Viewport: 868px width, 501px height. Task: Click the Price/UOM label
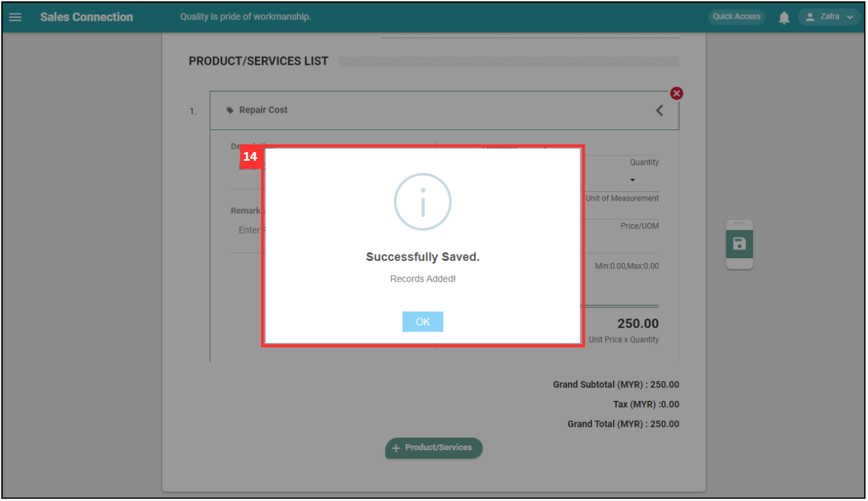(x=640, y=226)
